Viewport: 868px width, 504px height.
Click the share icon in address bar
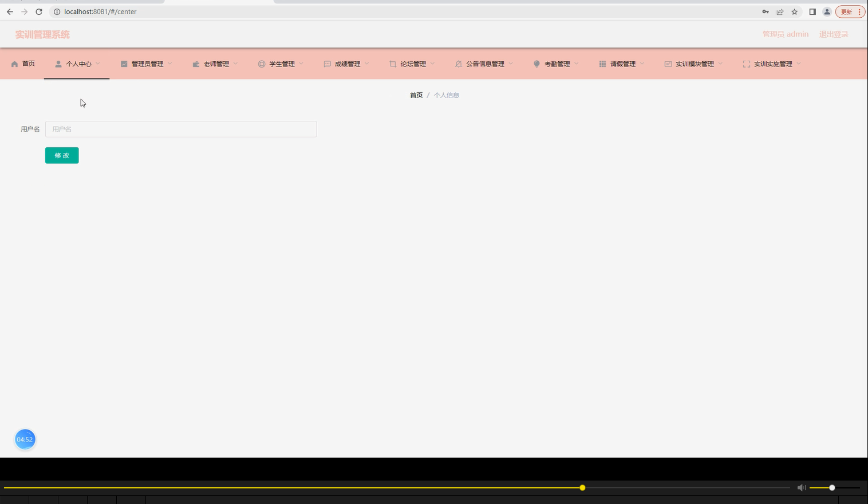(780, 11)
